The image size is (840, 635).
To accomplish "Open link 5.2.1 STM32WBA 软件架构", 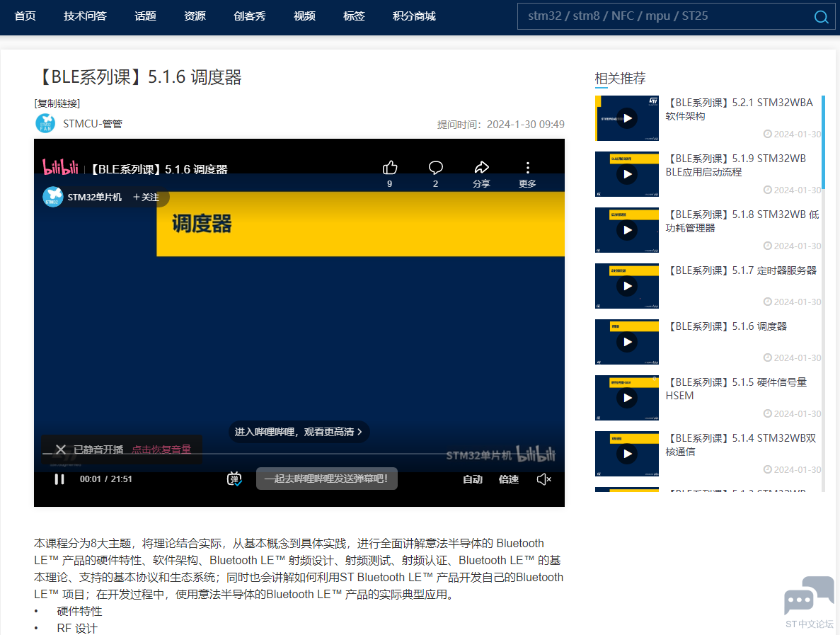I will [x=740, y=109].
